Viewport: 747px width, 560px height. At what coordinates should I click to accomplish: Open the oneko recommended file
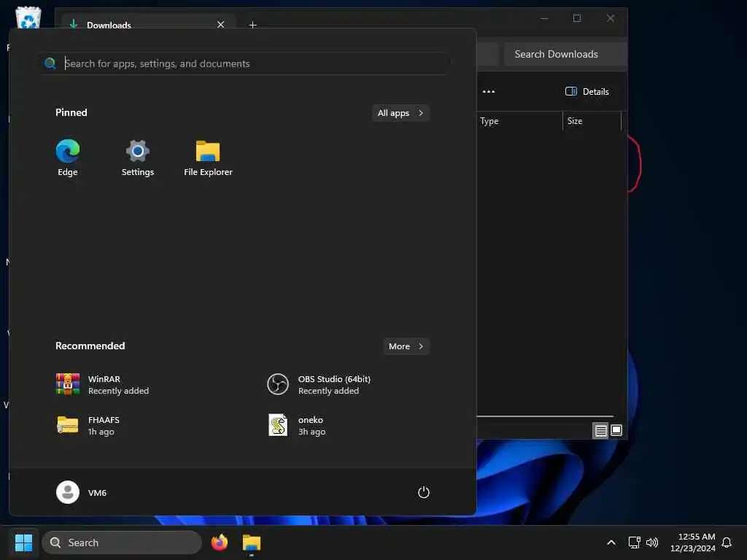point(296,425)
